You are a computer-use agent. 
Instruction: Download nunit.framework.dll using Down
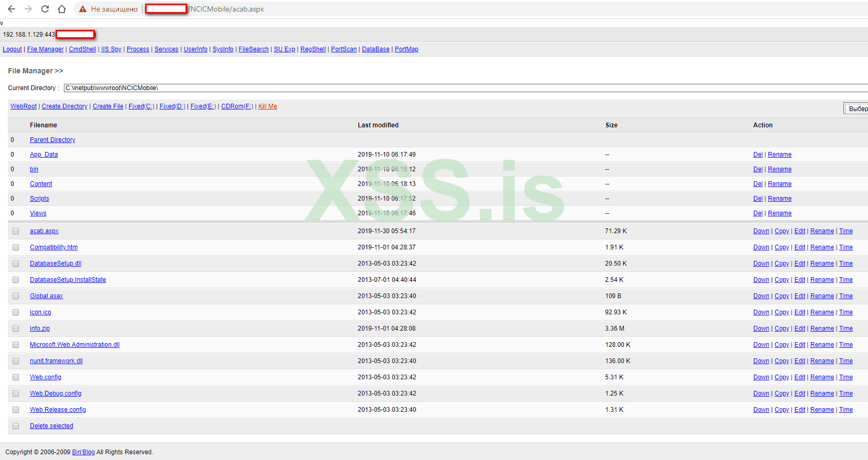click(761, 361)
